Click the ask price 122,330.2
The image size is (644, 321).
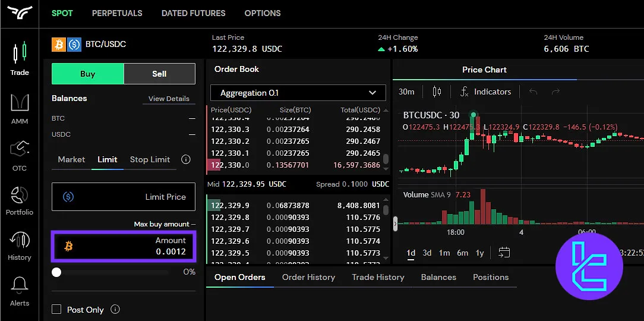(230, 141)
